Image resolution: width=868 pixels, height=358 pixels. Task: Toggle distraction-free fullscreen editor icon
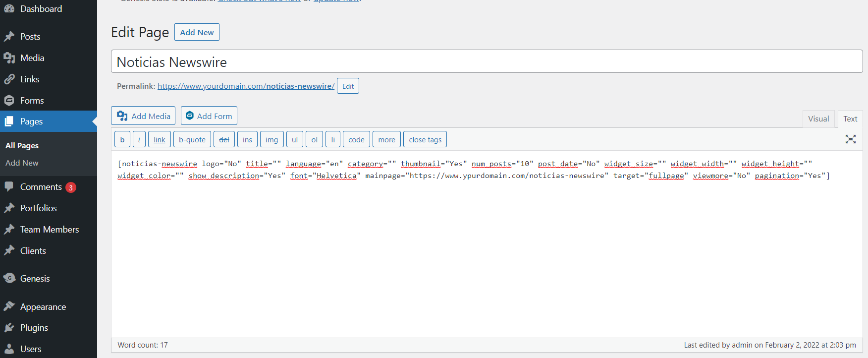pyautogui.click(x=851, y=139)
